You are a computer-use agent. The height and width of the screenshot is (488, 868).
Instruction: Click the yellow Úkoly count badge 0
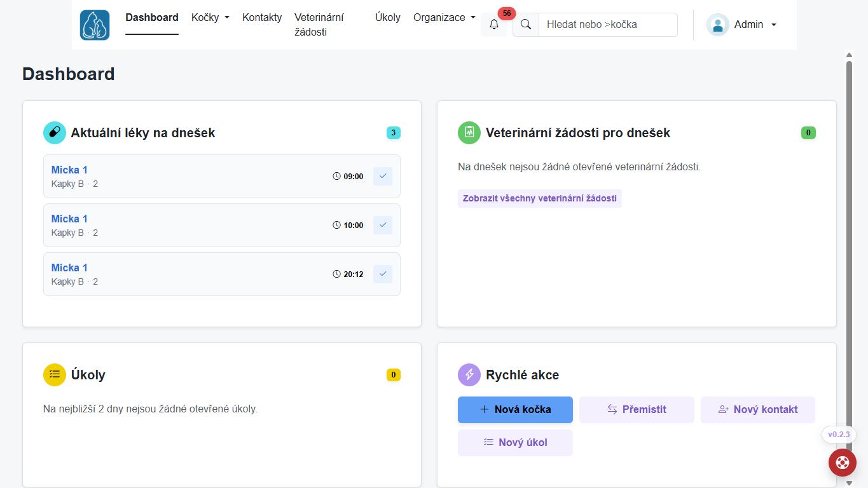[394, 375]
